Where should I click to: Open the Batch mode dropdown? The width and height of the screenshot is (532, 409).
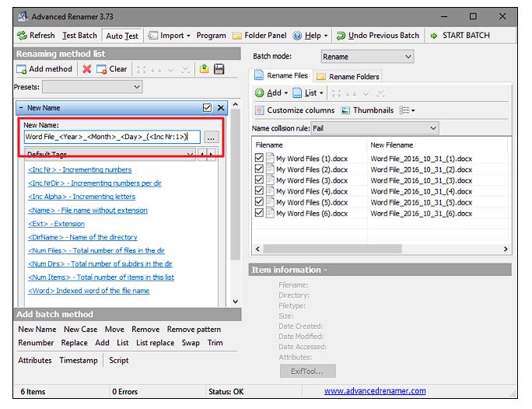point(367,57)
